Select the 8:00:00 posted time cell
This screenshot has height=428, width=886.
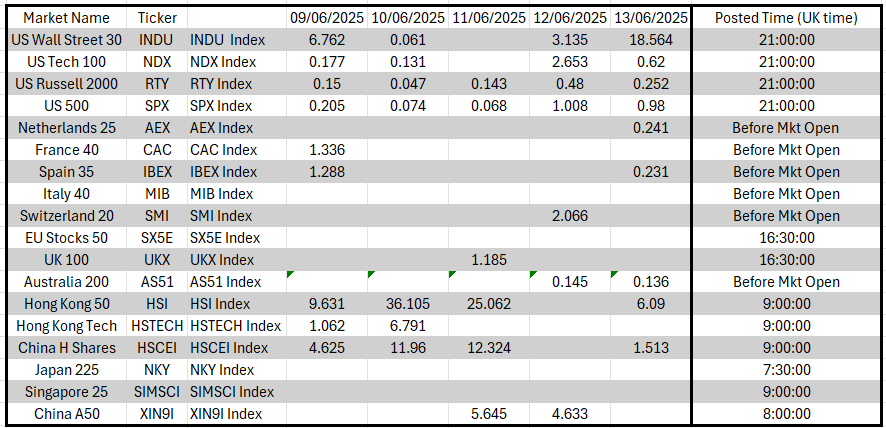click(785, 414)
